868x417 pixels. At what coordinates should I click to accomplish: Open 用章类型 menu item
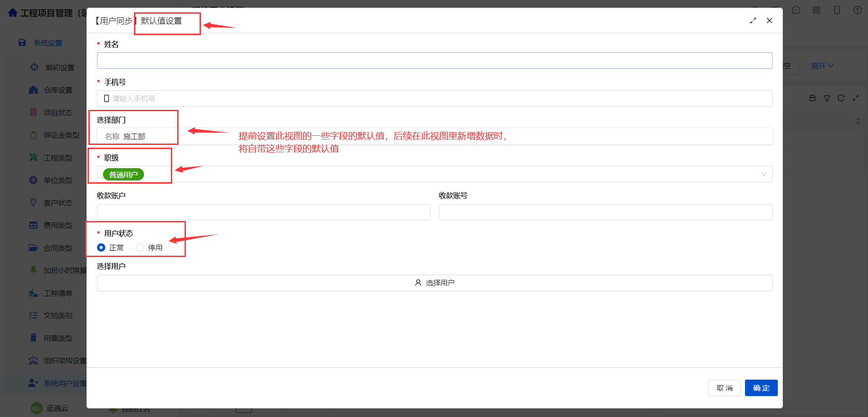click(58, 338)
